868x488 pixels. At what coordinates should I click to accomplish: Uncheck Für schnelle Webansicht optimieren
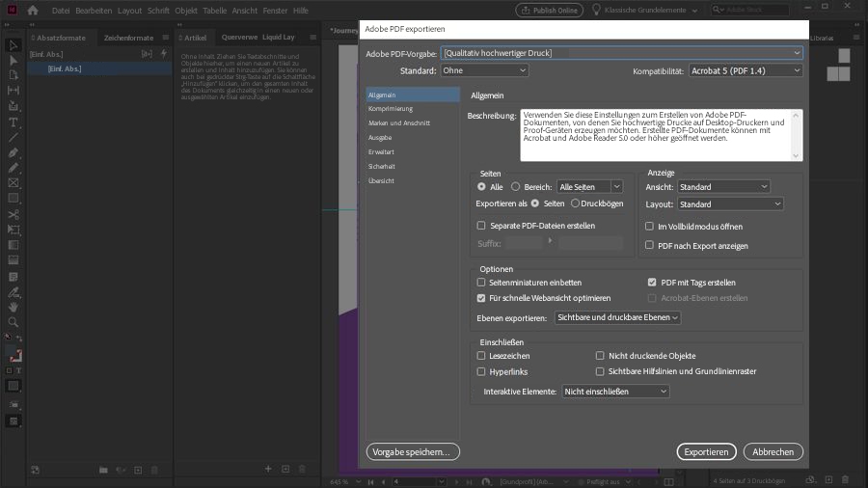click(x=481, y=298)
